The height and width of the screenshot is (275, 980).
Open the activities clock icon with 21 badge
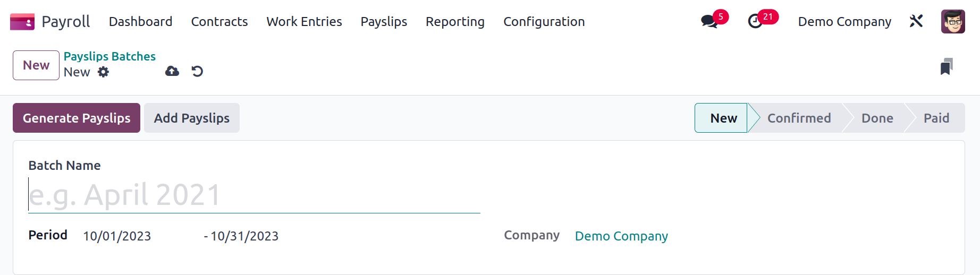pyautogui.click(x=755, y=21)
